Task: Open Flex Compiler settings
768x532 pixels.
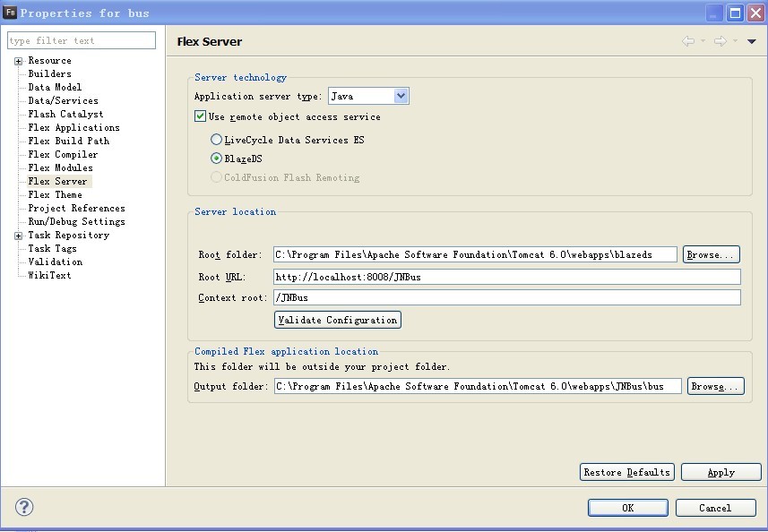Action: pyautogui.click(x=63, y=155)
